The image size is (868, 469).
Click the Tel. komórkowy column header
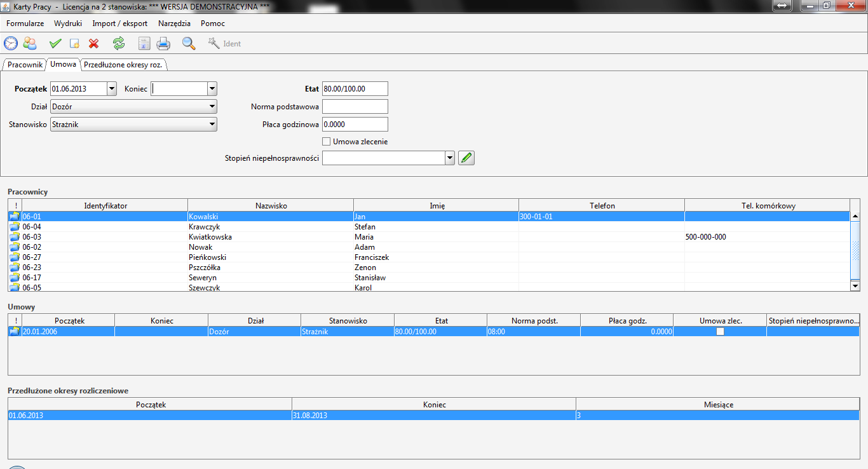[x=768, y=205]
